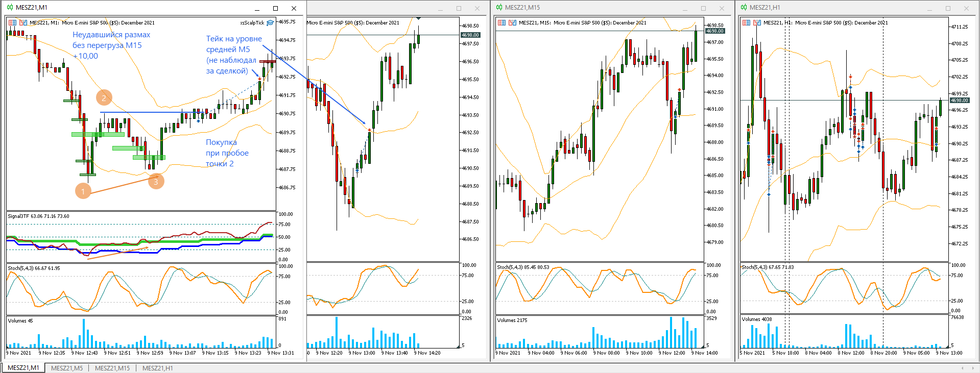Click the '9 Nov 14:00' time label in M15 chart
Viewport: 980px width, 373px height.
click(704, 353)
